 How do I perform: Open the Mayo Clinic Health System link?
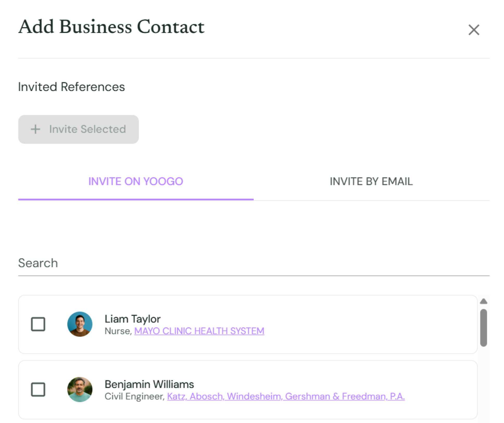pos(199,331)
